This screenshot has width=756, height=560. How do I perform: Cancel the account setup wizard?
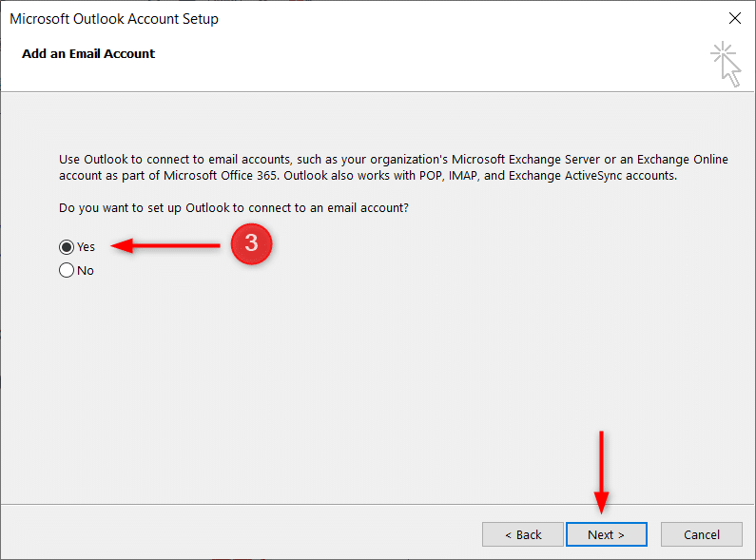pos(701,534)
